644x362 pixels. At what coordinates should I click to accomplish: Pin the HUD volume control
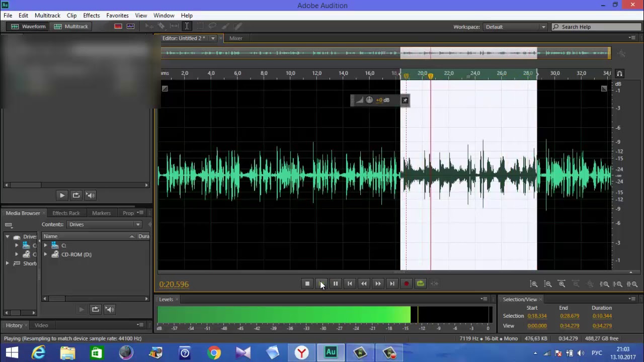[405, 100]
